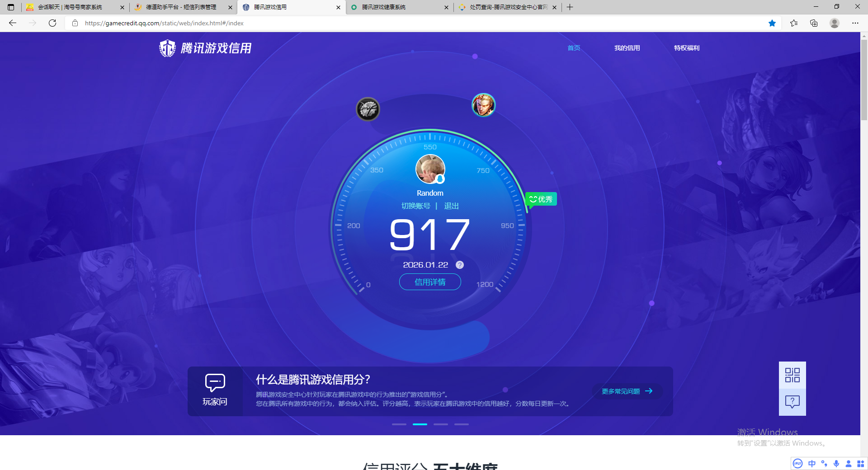Open the QR code panel on the right
Screen dimensions: 868x470
792,375
